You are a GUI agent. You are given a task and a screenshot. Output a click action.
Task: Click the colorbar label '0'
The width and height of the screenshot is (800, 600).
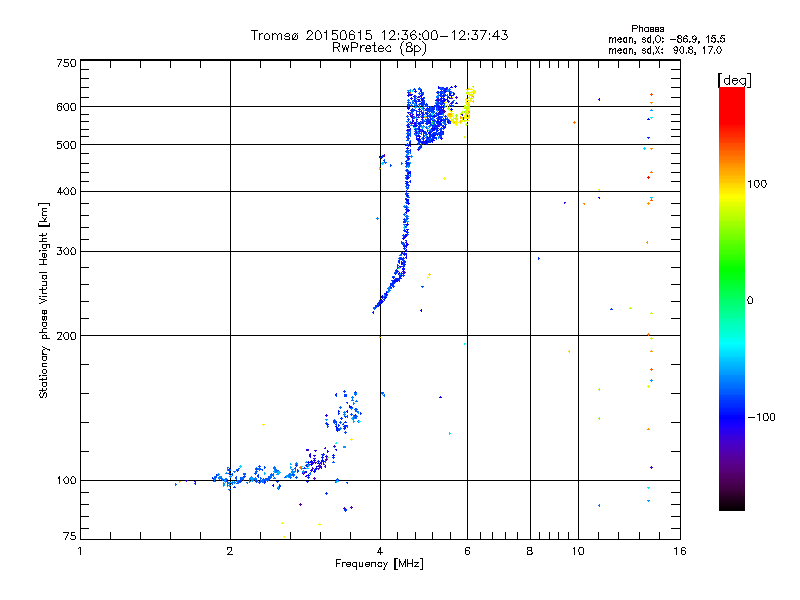[749, 301]
